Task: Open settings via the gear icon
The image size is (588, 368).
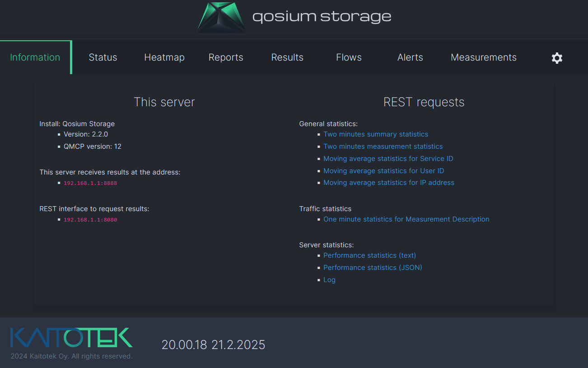Action: [x=557, y=58]
